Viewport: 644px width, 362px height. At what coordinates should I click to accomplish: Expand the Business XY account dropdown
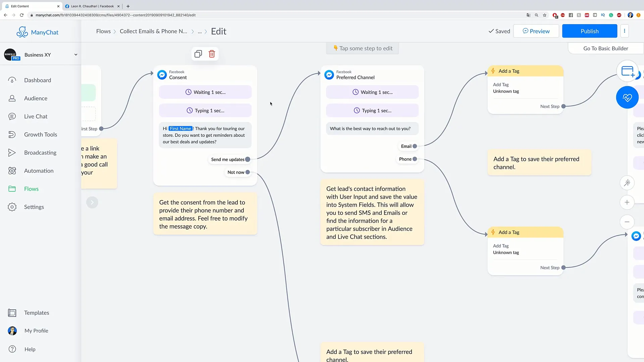tap(76, 55)
